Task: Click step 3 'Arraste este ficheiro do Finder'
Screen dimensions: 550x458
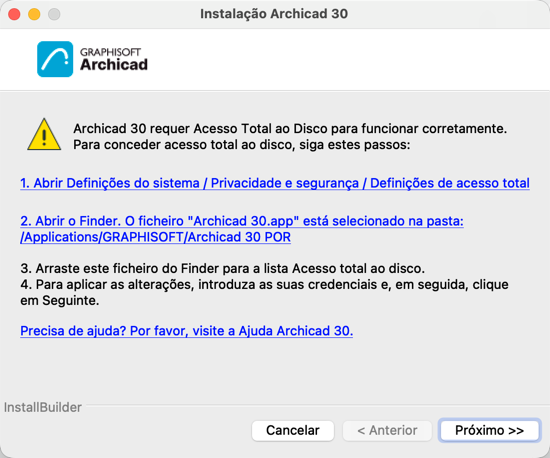Action: (x=120, y=268)
